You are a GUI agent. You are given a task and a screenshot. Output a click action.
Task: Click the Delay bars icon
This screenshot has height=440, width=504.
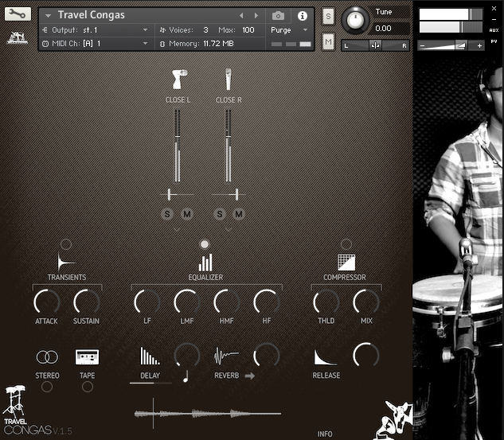coord(150,356)
